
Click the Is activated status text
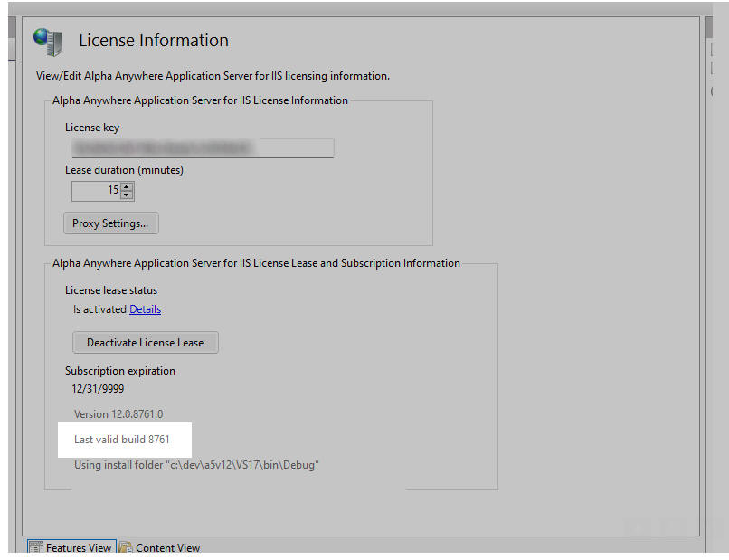click(x=100, y=309)
